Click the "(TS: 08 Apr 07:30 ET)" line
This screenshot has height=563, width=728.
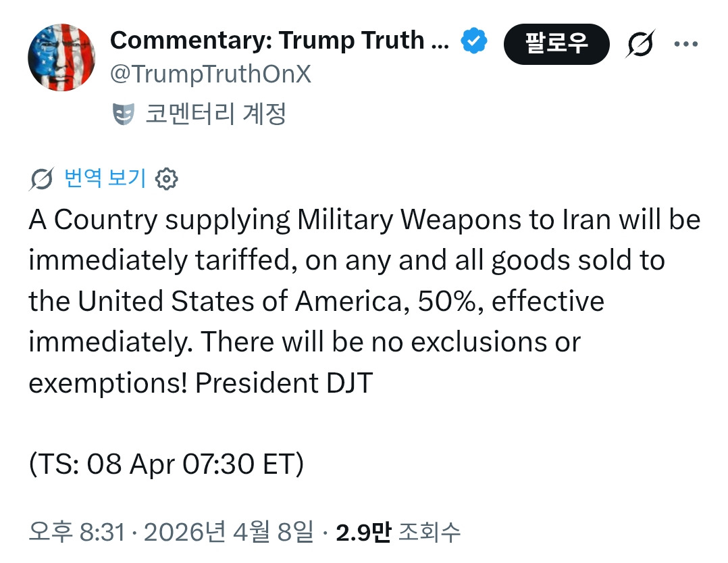coord(167,464)
